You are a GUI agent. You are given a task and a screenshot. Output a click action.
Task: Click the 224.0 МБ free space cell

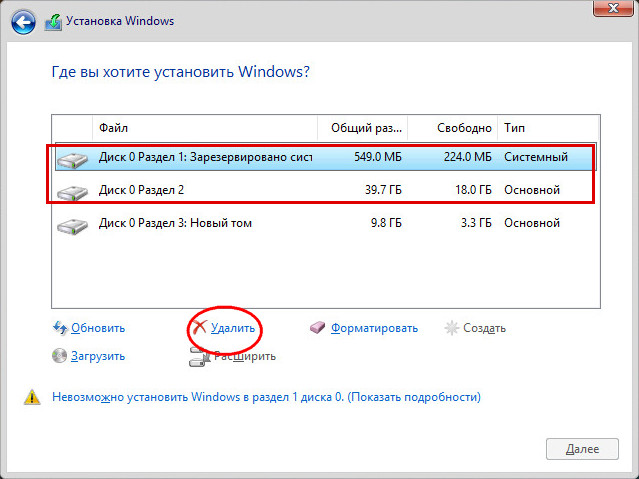[467, 157]
